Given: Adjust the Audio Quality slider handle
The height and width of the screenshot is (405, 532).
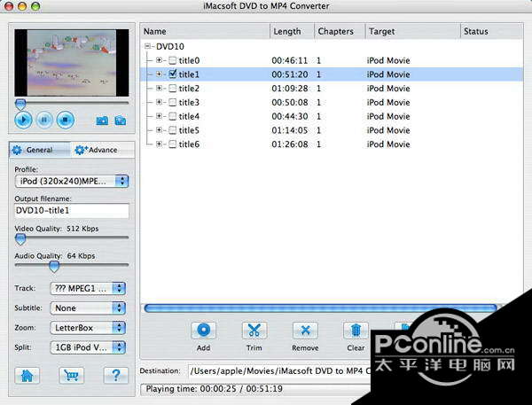Looking at the screenshot, I should point(53,267).
